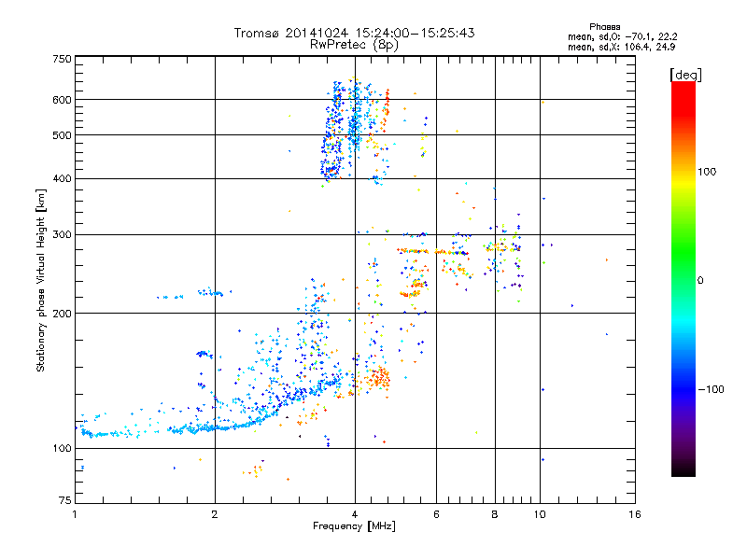Click y-axis tick label '300'
The height and width of the screenshot is (560, 747).
point(62,235)
